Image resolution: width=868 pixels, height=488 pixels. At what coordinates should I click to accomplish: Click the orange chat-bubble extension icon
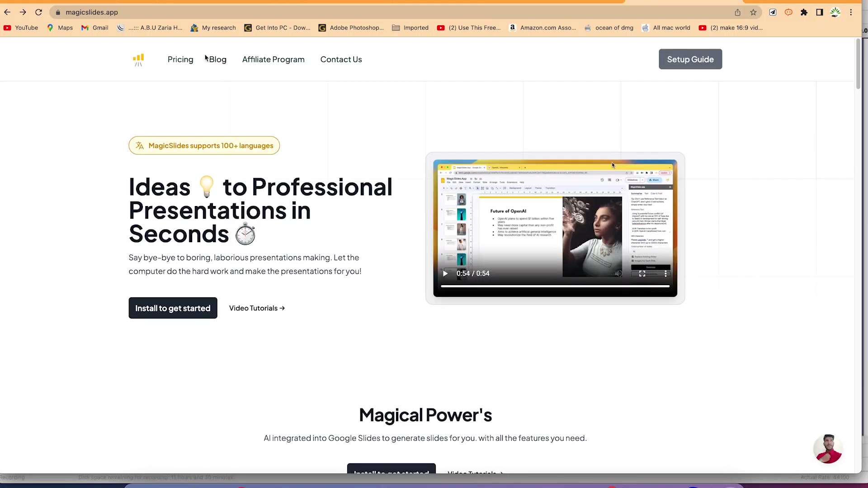click(x=788, y=12)
